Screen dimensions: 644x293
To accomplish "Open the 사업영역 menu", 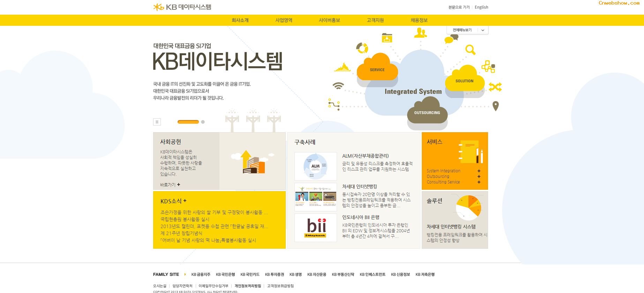I will click(284, 20).
